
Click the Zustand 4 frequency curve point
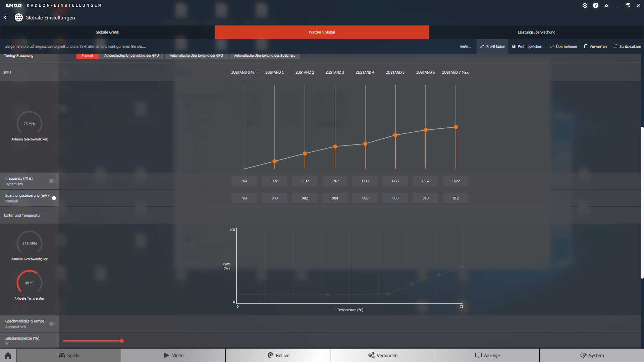pyautogui.click(x=365, y=144)
